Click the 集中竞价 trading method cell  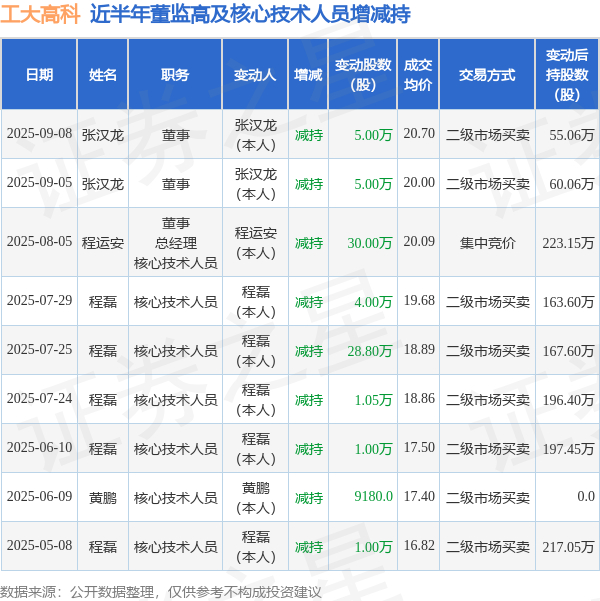(488, 243)
